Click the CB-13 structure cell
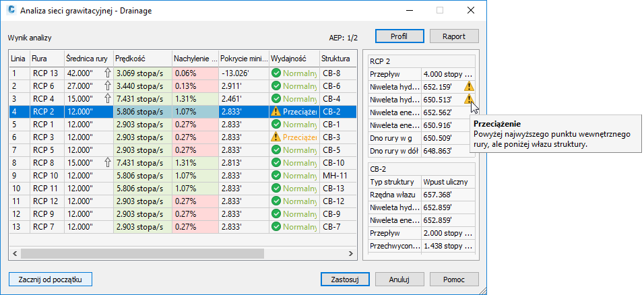This screenshot has width=644, height=295. [x=338, y=189]
